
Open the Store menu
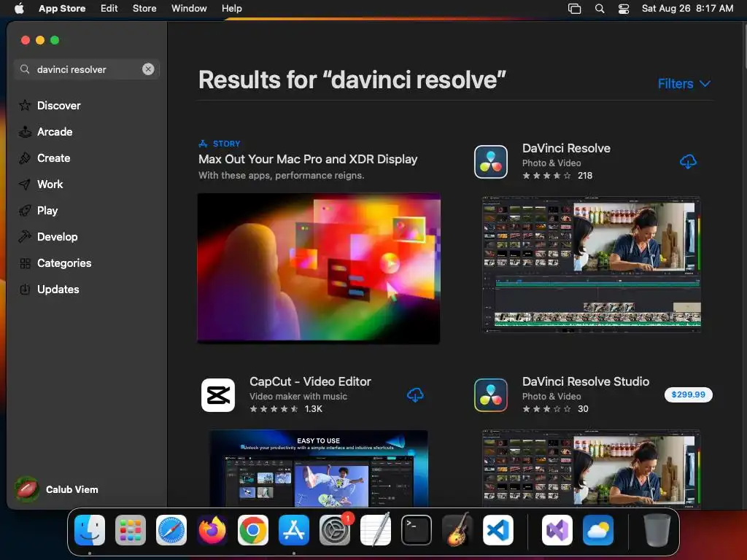click(x=144, y=8)
